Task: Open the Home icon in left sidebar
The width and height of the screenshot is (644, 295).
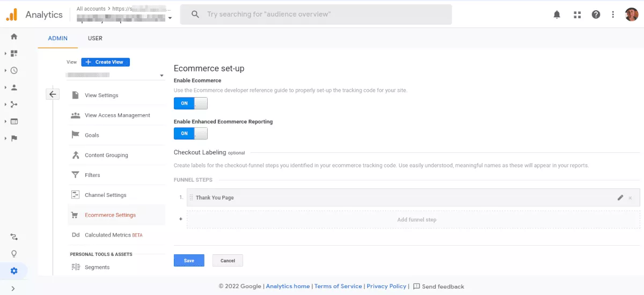Action: pos(14,36)
